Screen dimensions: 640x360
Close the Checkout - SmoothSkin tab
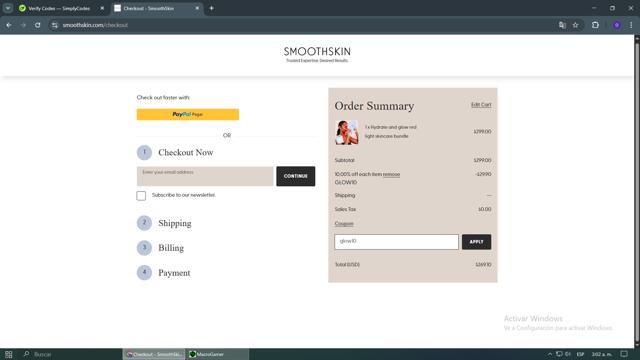(197, 8)
